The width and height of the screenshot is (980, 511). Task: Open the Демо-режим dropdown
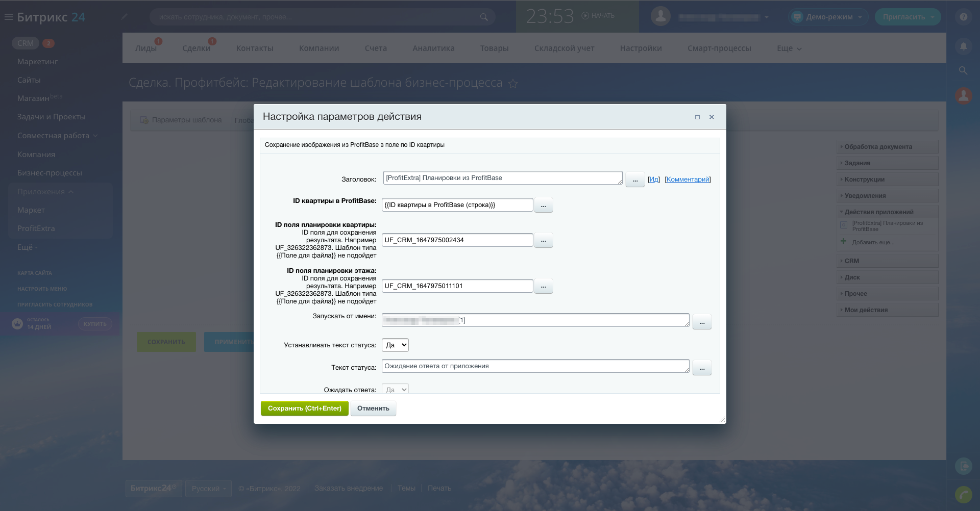click(x=829, y=17)
